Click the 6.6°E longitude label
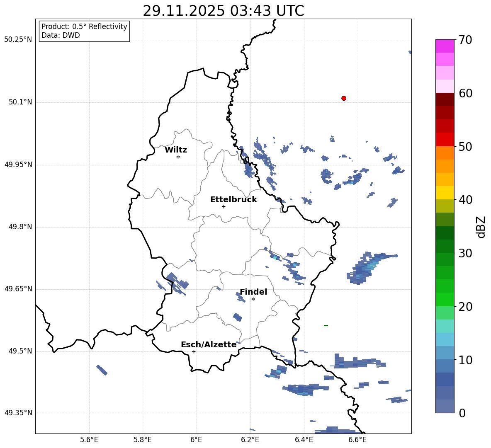The image size is (491, 448). click(x=357, y=440)
